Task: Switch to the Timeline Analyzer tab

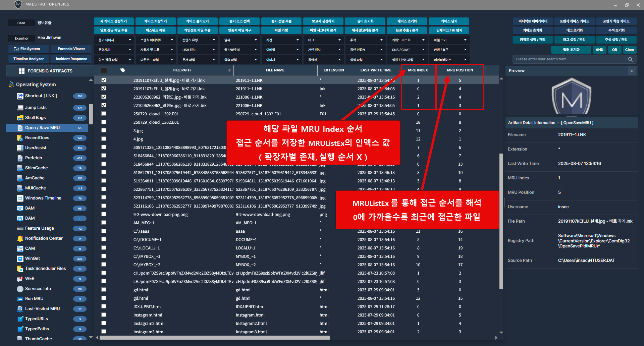Action: (x=29, y=59)
